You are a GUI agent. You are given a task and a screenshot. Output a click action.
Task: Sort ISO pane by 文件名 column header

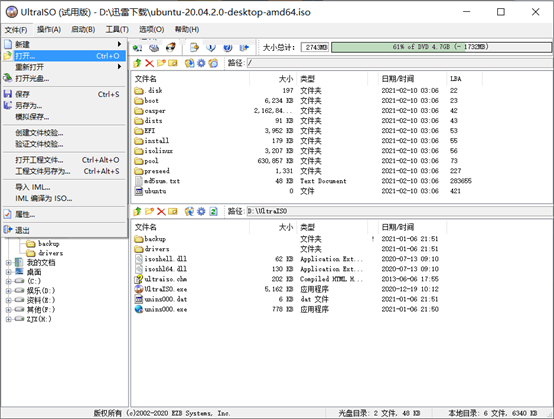click(x=190, y=79)
